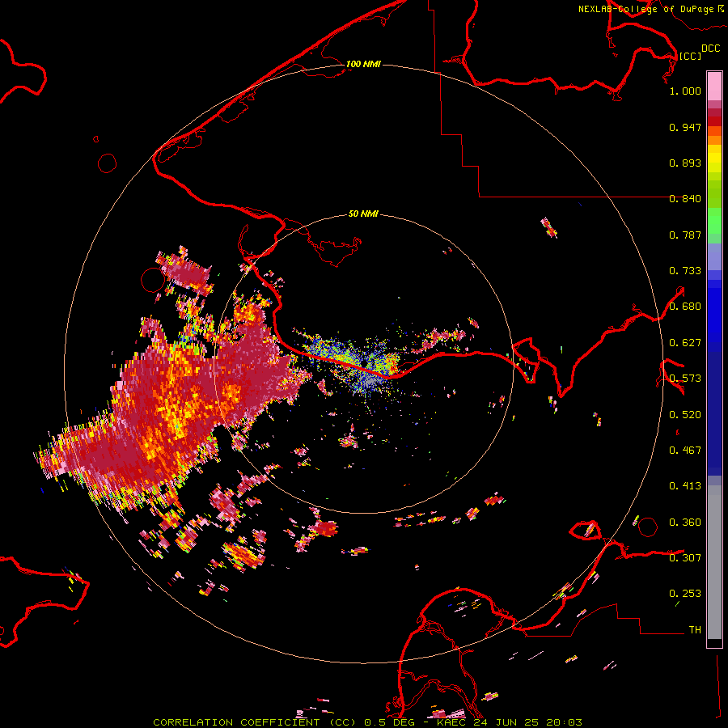
Task: Click the Correlation Coefficient caption at bottom
Action: pyautogui.click(x=367, y=722)
